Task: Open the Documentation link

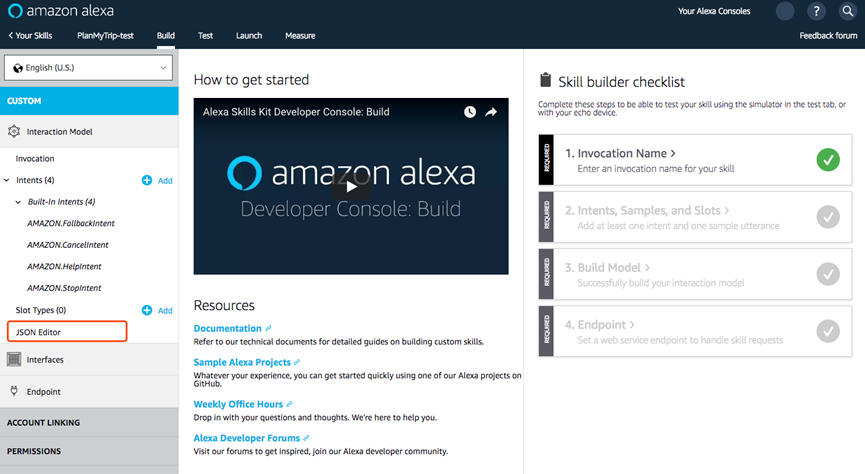Action: 227,328
